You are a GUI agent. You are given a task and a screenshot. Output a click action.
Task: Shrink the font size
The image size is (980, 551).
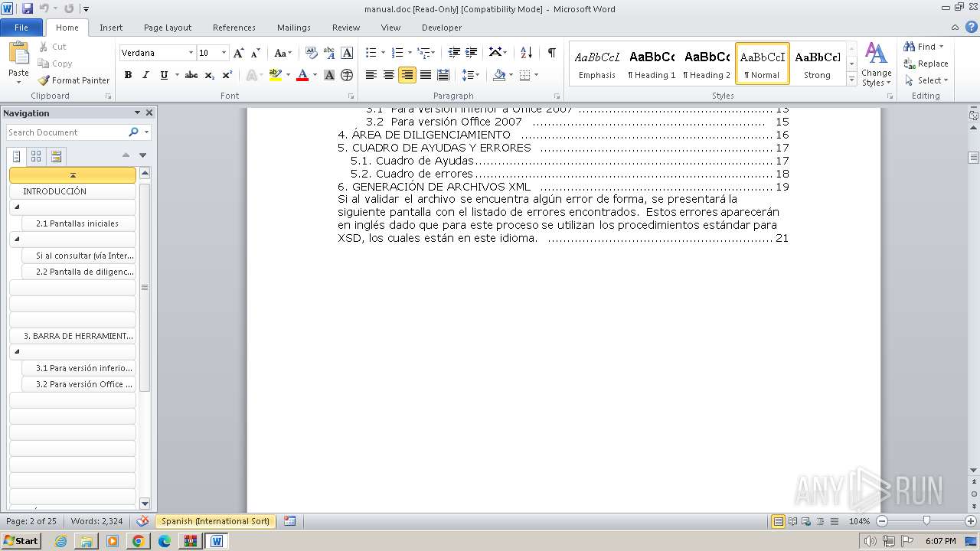click(x=256, y=53)
